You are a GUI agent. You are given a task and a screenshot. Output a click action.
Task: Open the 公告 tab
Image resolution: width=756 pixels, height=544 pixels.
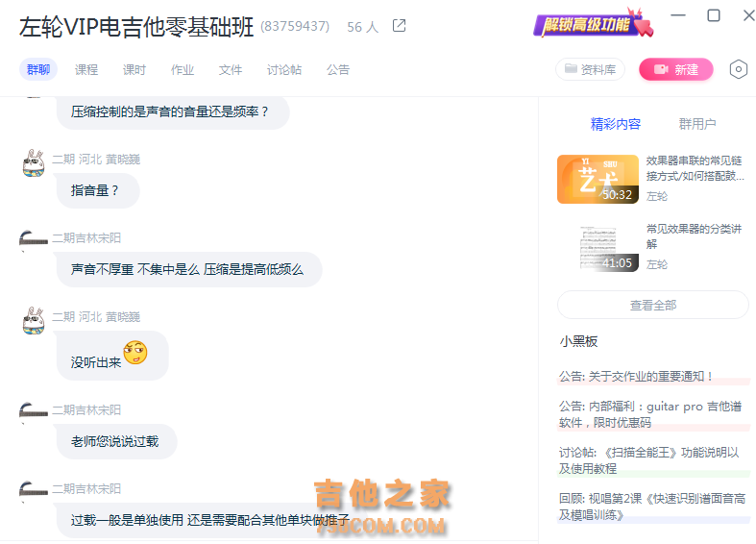pos(338,70)
